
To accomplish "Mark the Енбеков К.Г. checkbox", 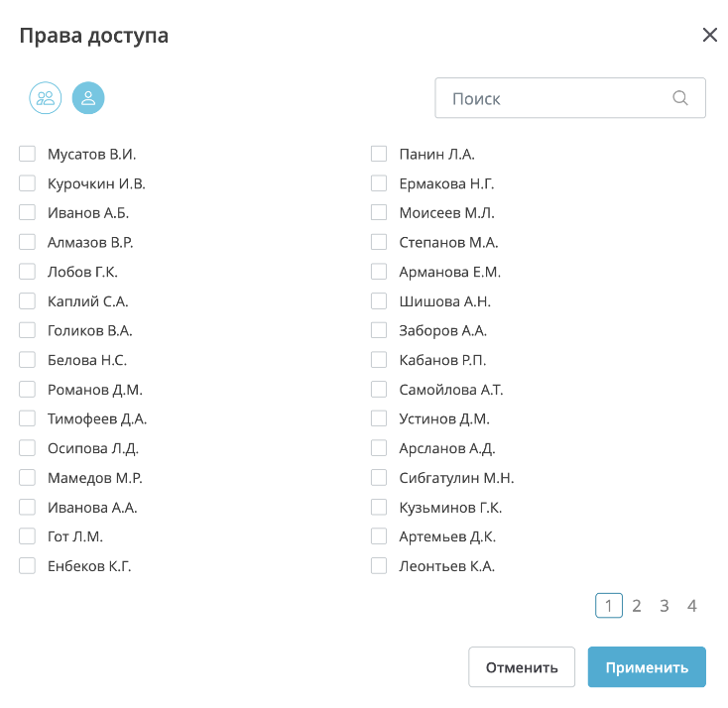I will (28, 566).
